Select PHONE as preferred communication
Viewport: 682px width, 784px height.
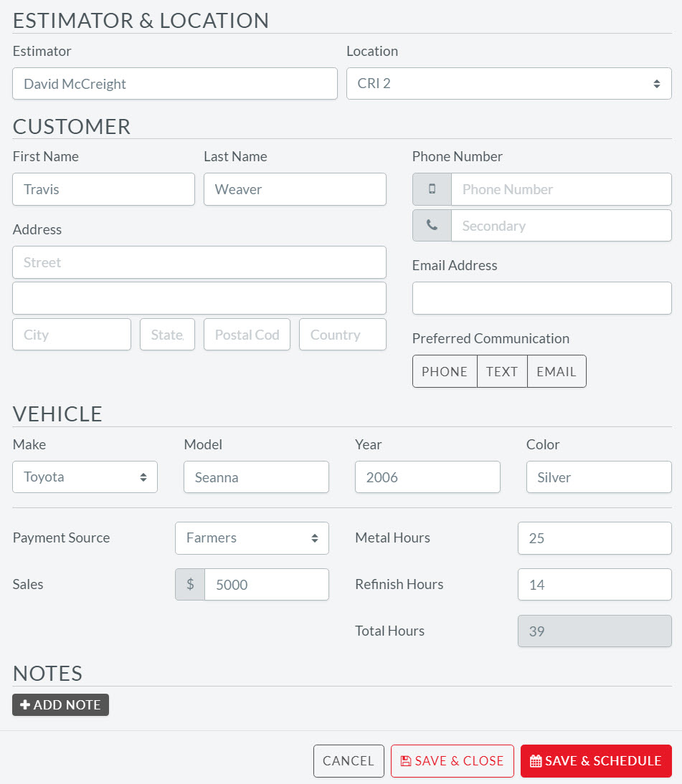click(x=445, y=371)
